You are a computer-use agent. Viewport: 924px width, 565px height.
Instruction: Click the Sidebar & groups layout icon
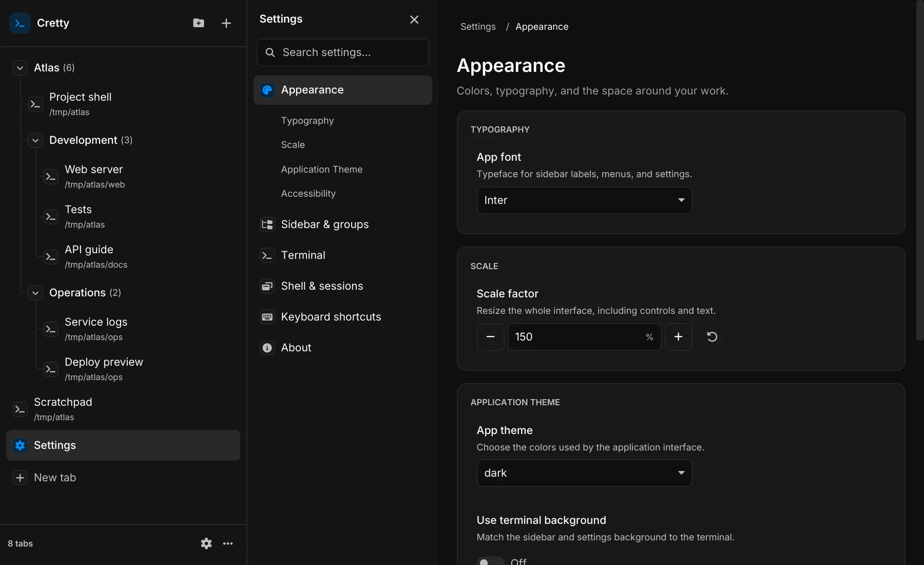pyautogui.click(x=267, y=224)
